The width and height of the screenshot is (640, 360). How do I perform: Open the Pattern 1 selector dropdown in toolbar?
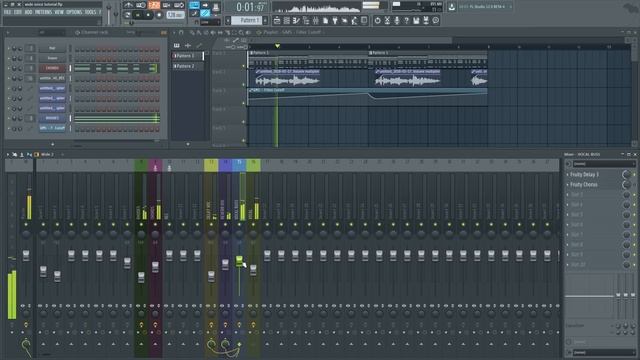(x=247, y=20)
